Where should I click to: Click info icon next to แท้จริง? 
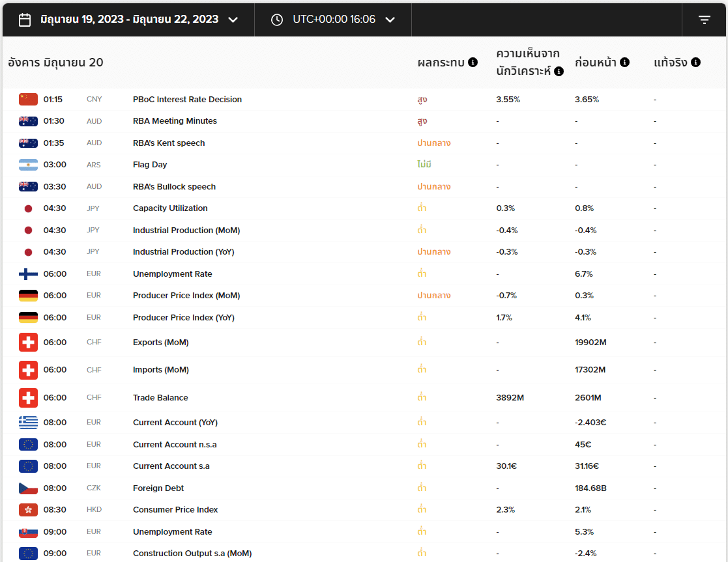(695, 62)
